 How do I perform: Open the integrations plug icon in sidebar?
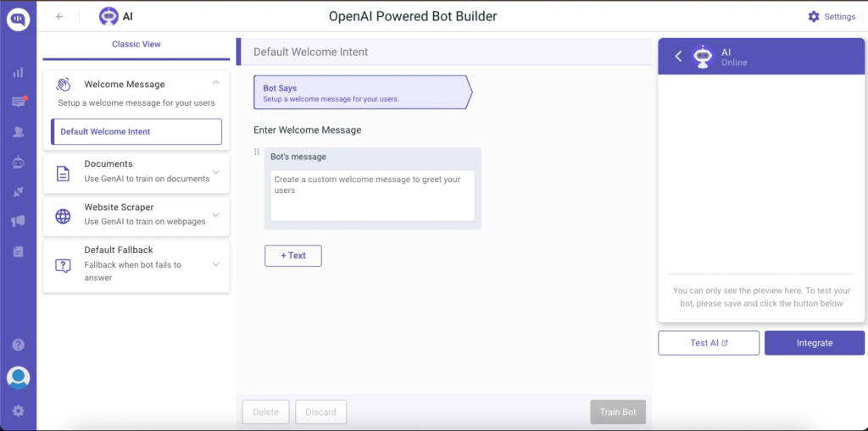(19, 192)
